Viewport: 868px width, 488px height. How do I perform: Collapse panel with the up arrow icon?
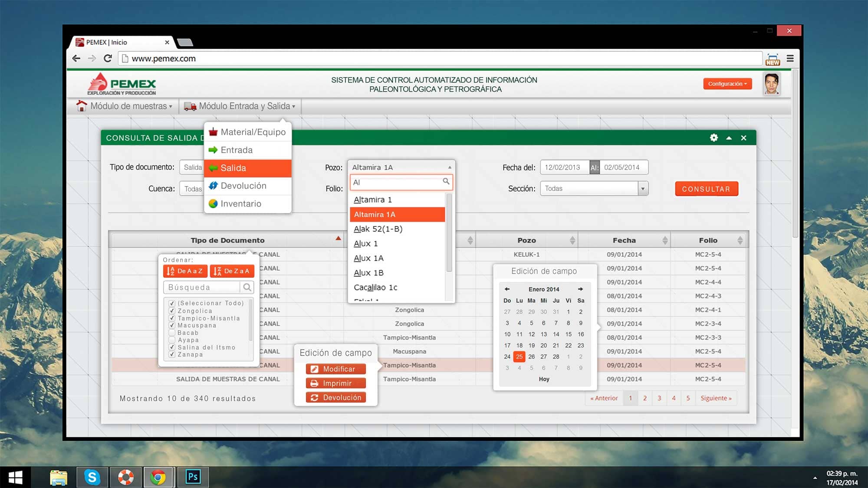(x=729, y=138)
